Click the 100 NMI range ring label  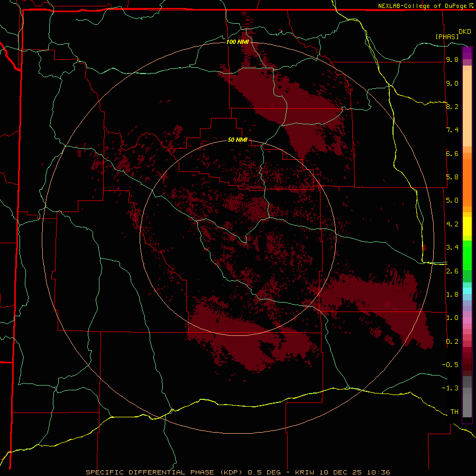tap(237, 42)
